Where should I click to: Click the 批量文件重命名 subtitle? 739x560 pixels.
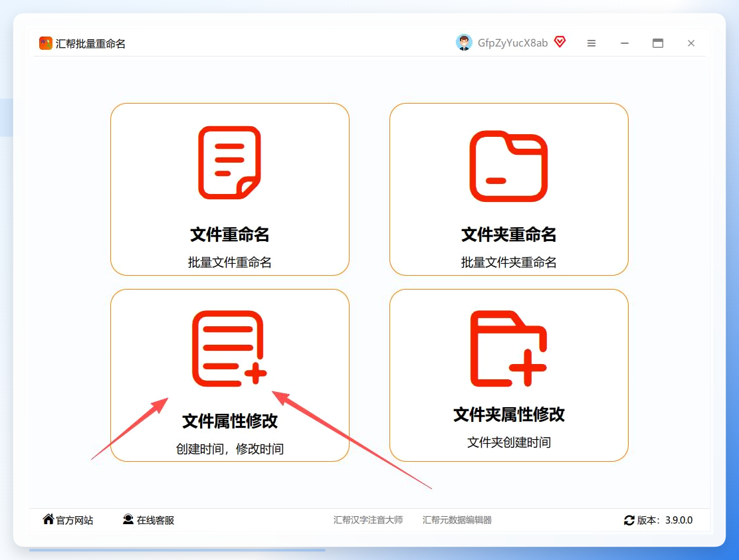click(x=229, y=262)
